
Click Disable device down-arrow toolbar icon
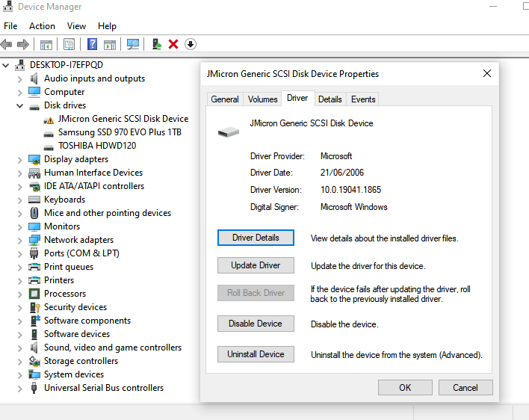191,44
